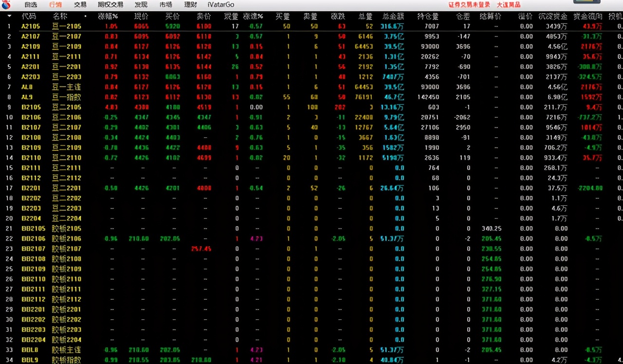
Task: Sort by the 仓差 column header
Action: [x=463, y=16]
